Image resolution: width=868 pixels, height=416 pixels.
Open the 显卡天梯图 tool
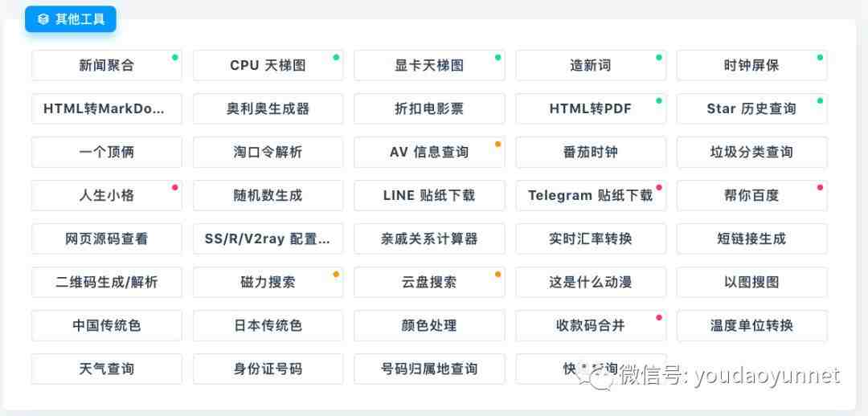(429, 65)
